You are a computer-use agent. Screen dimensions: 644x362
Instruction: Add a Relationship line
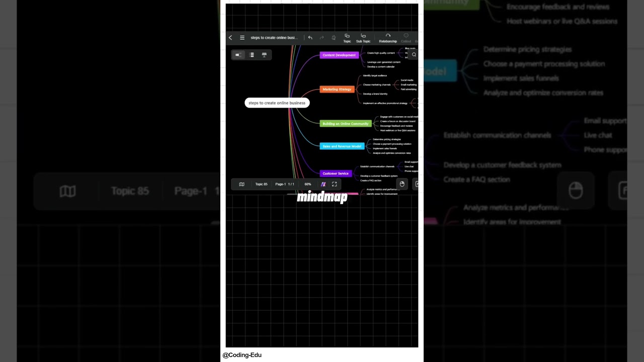click(388, 38)
